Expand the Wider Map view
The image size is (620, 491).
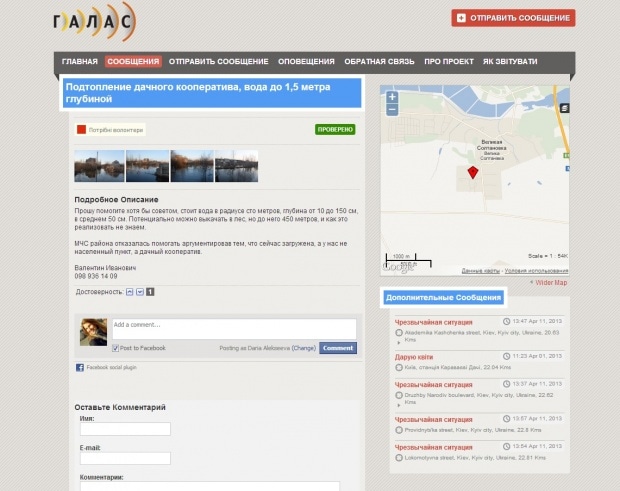tap(549, 283)
